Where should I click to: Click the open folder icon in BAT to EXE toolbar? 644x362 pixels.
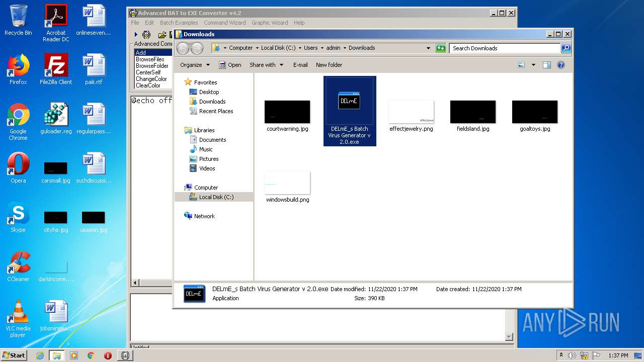[x=162, y=35]
